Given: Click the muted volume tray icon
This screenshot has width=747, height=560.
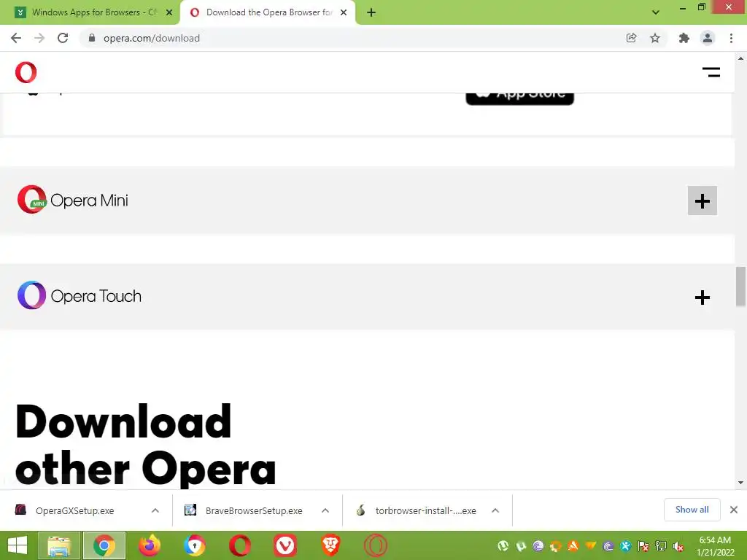Looking at the screenshot, I should [678, 546].
